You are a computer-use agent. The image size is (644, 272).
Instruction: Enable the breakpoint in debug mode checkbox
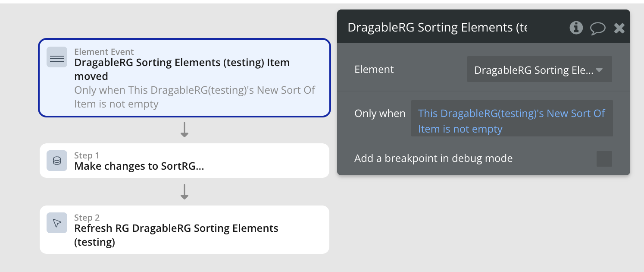pos(604,159)
